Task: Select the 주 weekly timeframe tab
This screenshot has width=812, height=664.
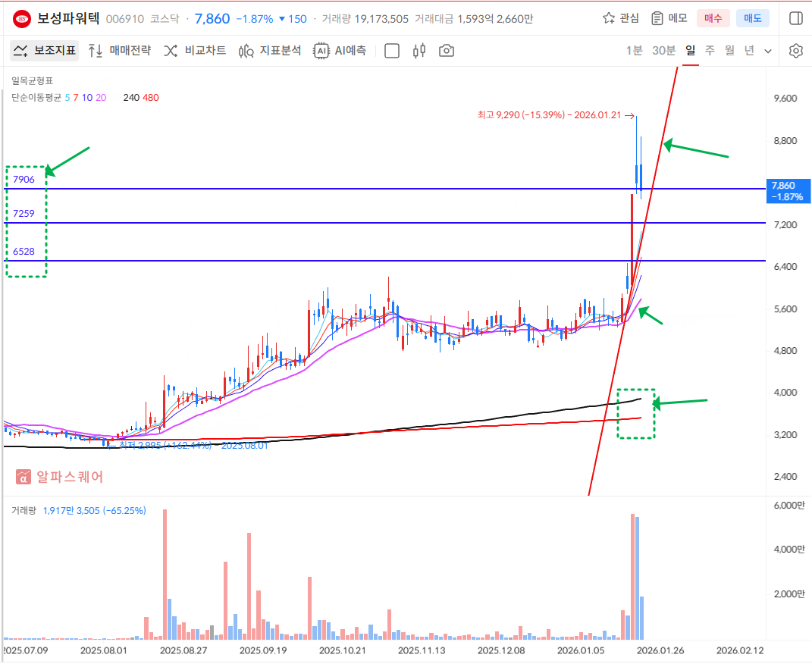Action: click(x=710, y=51)
